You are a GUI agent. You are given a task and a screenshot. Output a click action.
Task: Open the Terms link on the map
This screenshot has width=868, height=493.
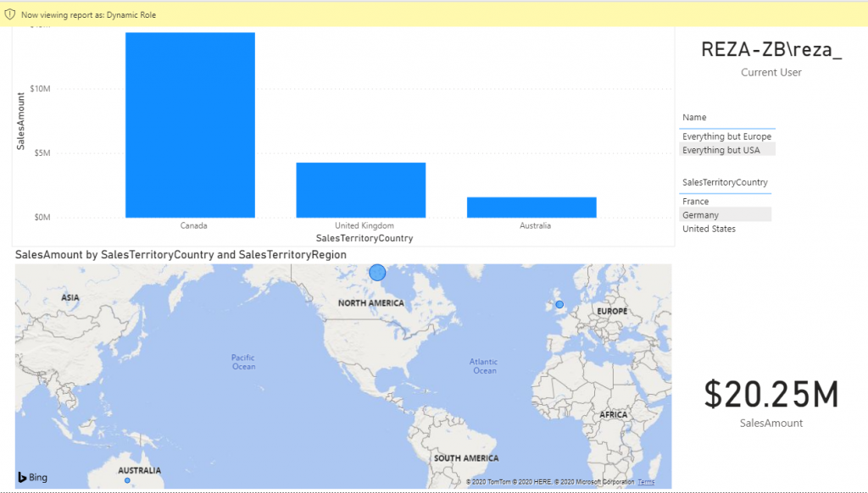click(x=646, y=482)
